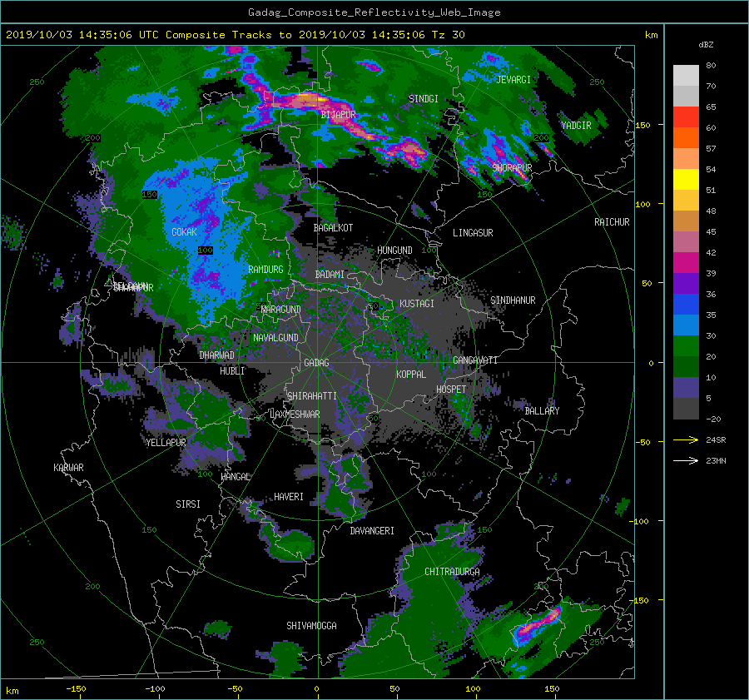The image size is (749, 700).
Task: Click the SIRSI city label
Action: tap(188, 504)
